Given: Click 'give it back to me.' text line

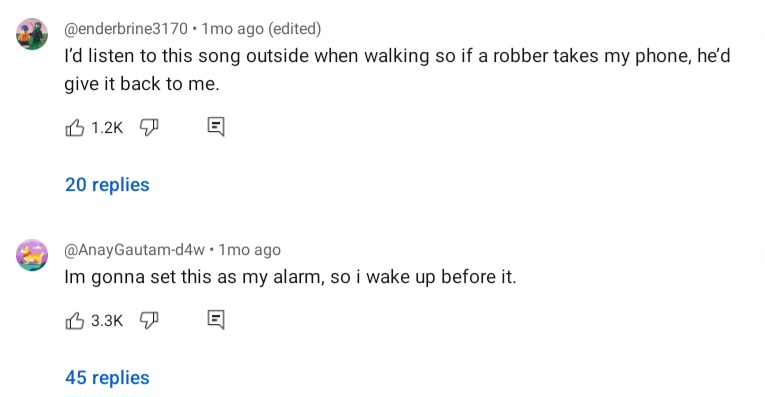Looking at the screenshot, I should point(141,84).
